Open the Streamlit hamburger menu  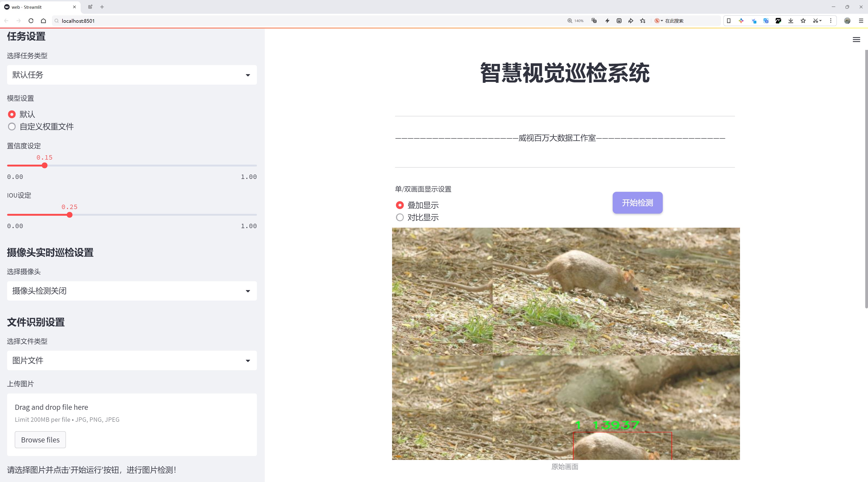point(856,40)
